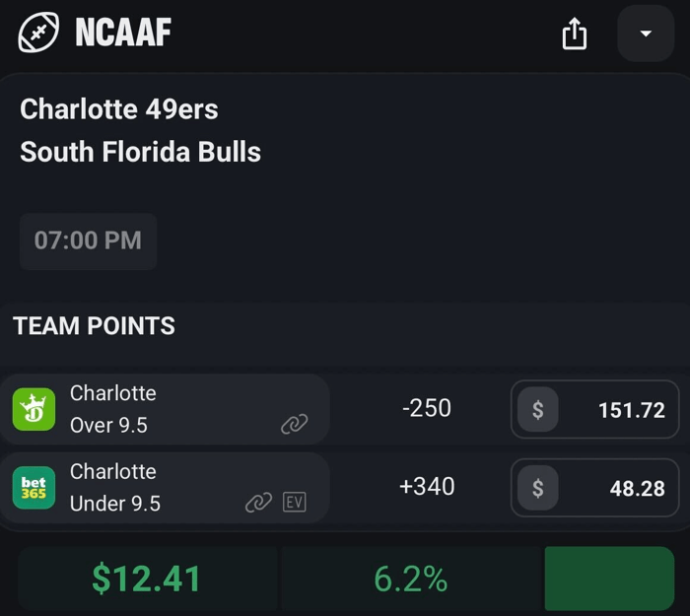Open the bet365 sportsbook logo
The image size is (690, 616).
[34, 488]
